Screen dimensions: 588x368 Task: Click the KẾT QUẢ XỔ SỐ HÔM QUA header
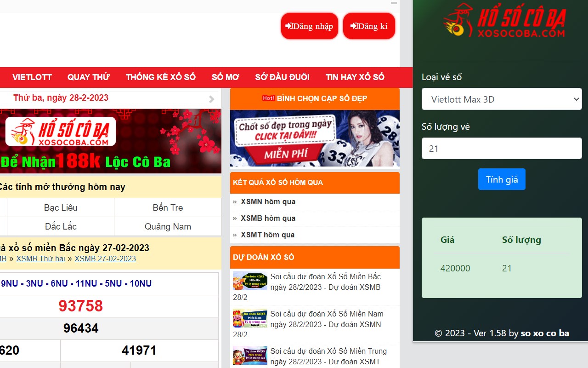pyautogui.click(x=315, y=183)
